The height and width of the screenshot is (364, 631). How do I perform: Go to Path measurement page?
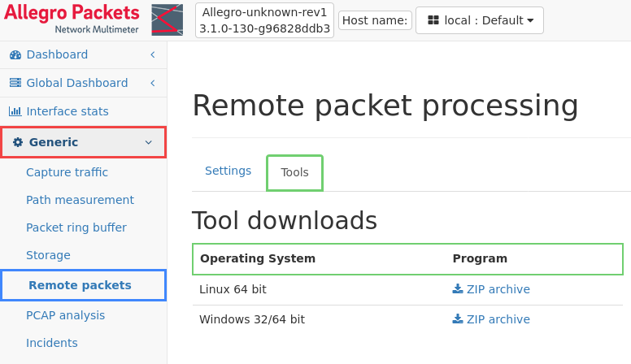pyautogui.click(x=80, y=200)
